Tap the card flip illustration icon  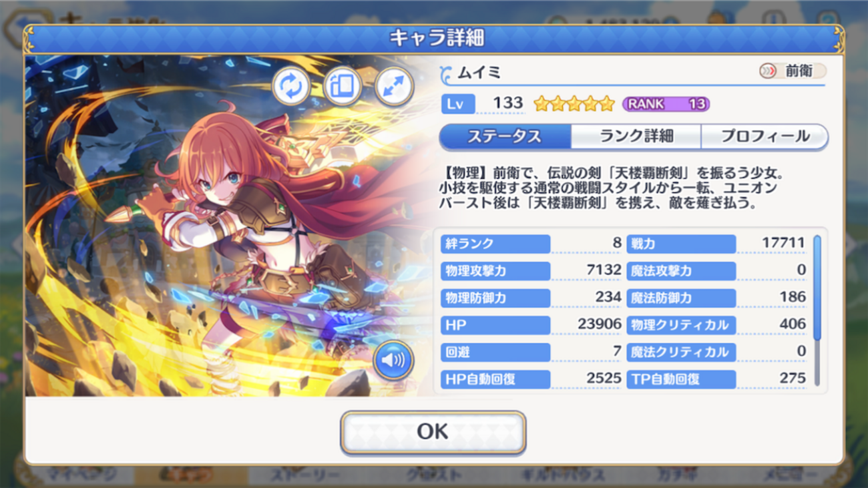(343, 87)
